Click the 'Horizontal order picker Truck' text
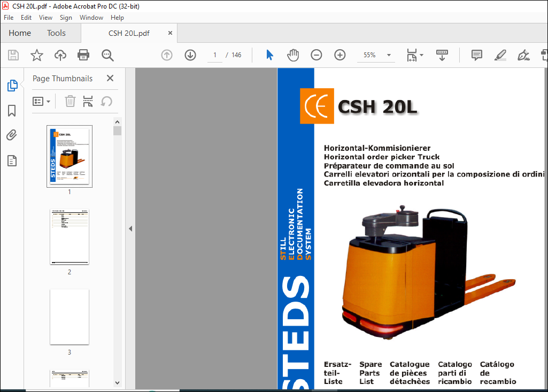 pyautogui.click(x=382, y=157)
